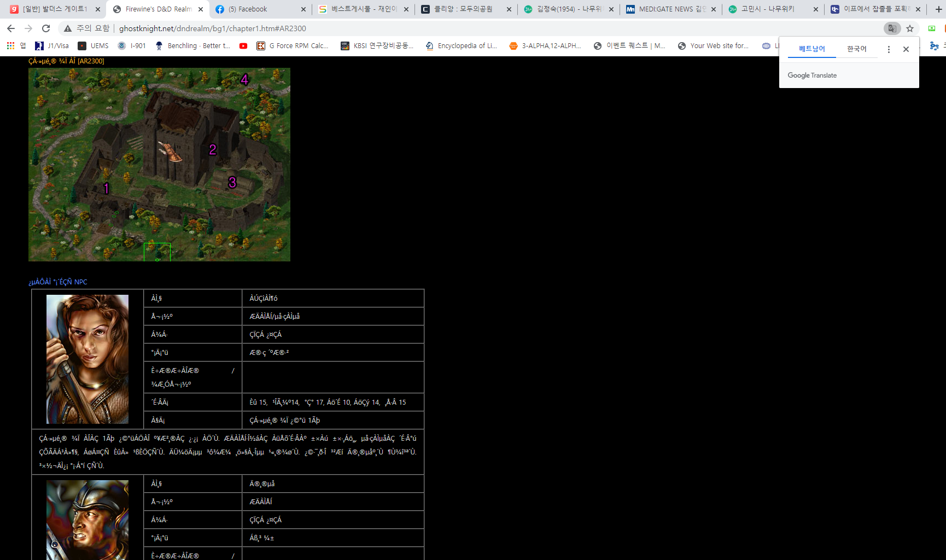Open the apps grid in bookmarks bar
946x560 pixels.
coord(10,46)
